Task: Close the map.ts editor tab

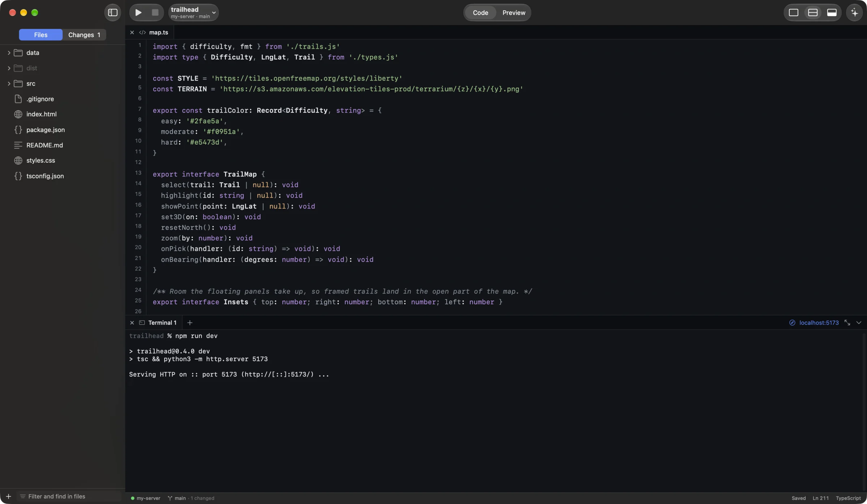Action: click(x=132, y=33)
